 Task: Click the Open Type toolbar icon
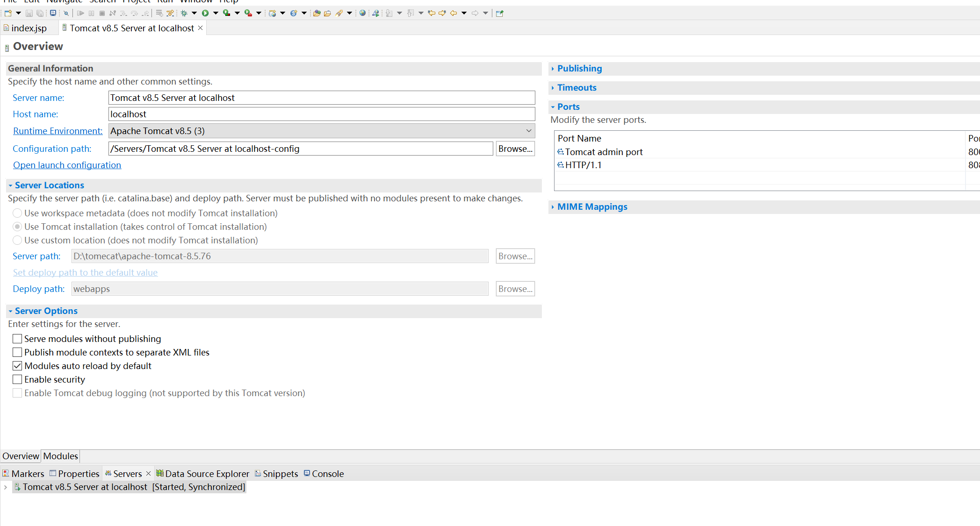317,13
